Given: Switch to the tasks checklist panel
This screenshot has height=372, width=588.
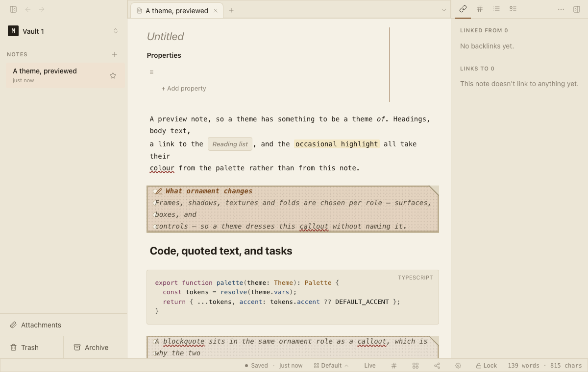Looking at the screenshot, I should [513, 9].
